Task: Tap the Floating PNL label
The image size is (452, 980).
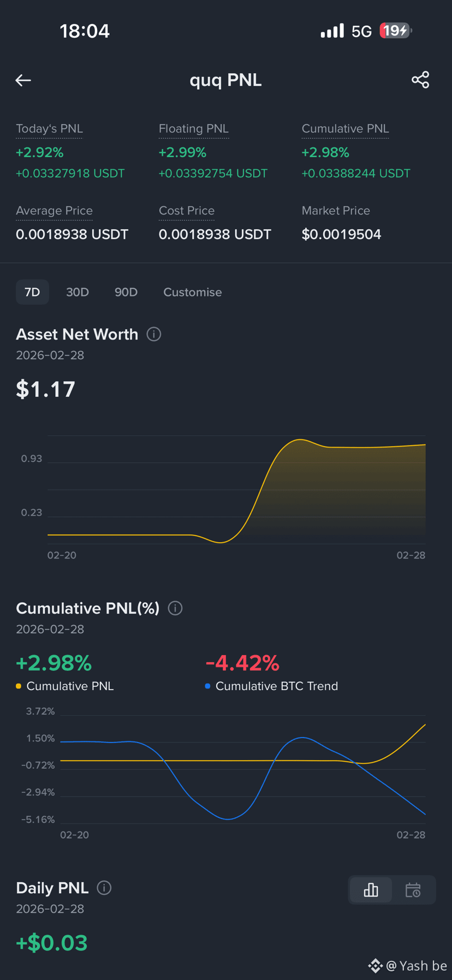Action: point(194,129)
